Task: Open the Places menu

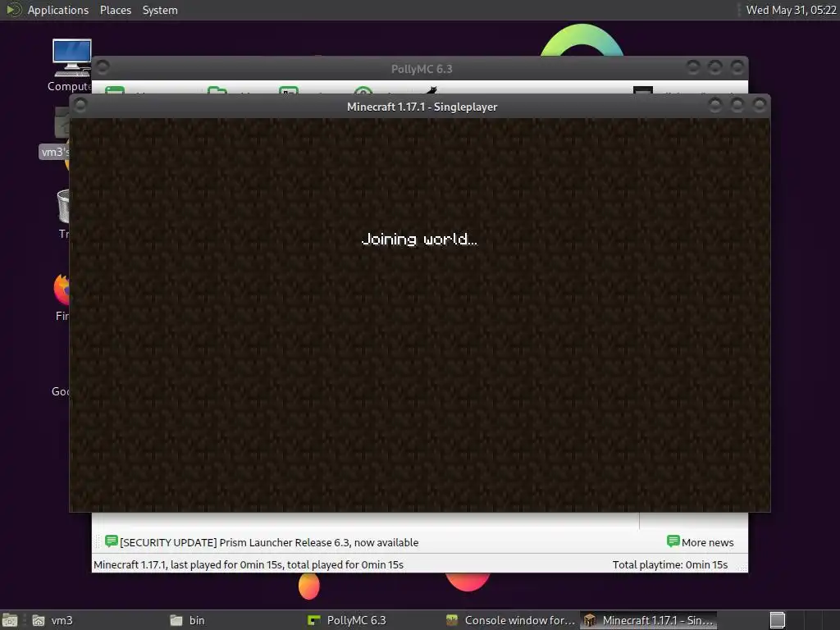Action: pyautogui.click(x=115, y=10)
